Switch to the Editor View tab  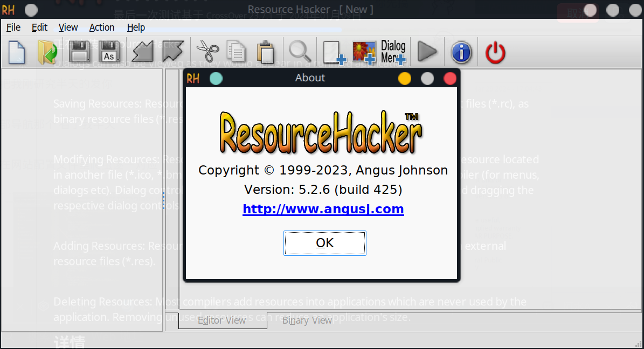(x=222, y=320)
